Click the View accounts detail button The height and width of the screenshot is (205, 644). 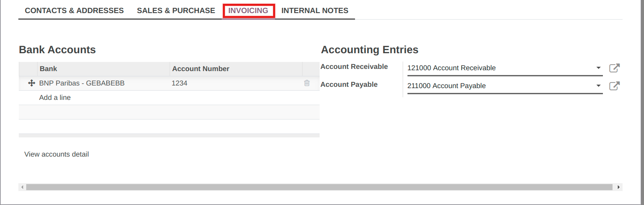coord(56,154)
